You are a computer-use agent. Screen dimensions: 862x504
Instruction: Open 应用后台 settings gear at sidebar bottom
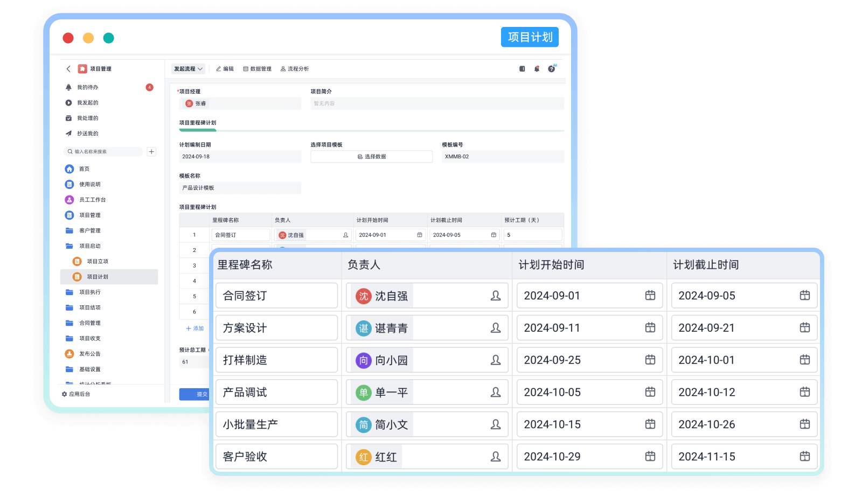(65, 394)
